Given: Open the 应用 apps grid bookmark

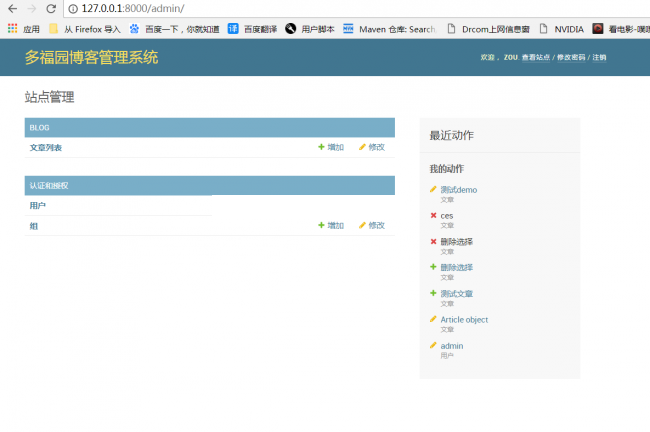Looking at the screenshot, I should 24,29.
